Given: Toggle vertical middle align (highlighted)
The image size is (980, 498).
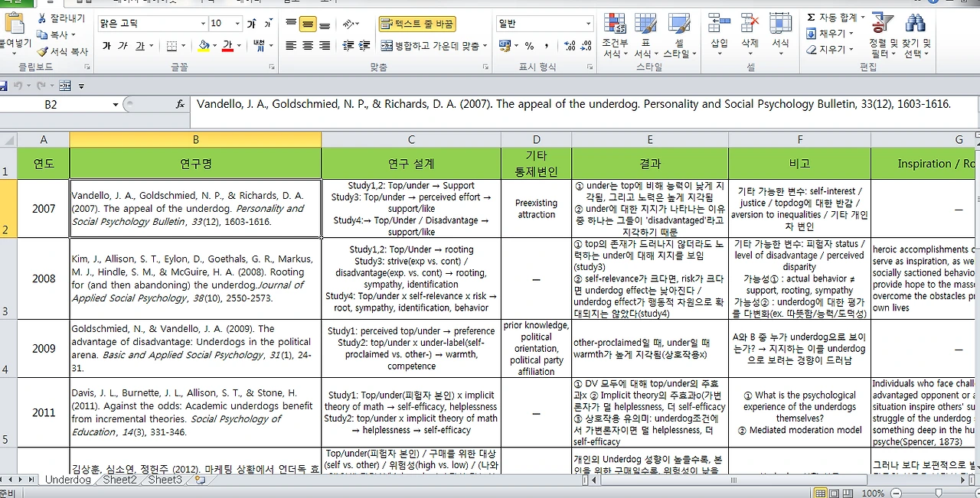Looking at the screenshot, I should 308,24.
